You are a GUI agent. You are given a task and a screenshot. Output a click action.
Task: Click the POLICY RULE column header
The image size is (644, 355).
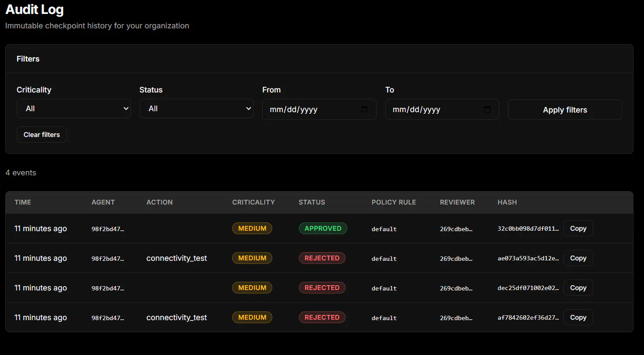394,202
